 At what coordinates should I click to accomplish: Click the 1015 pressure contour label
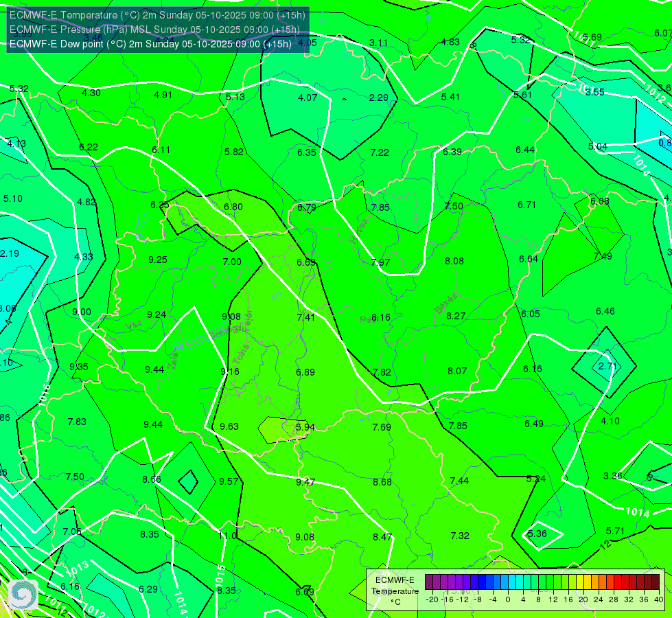(x=220, y=575)
